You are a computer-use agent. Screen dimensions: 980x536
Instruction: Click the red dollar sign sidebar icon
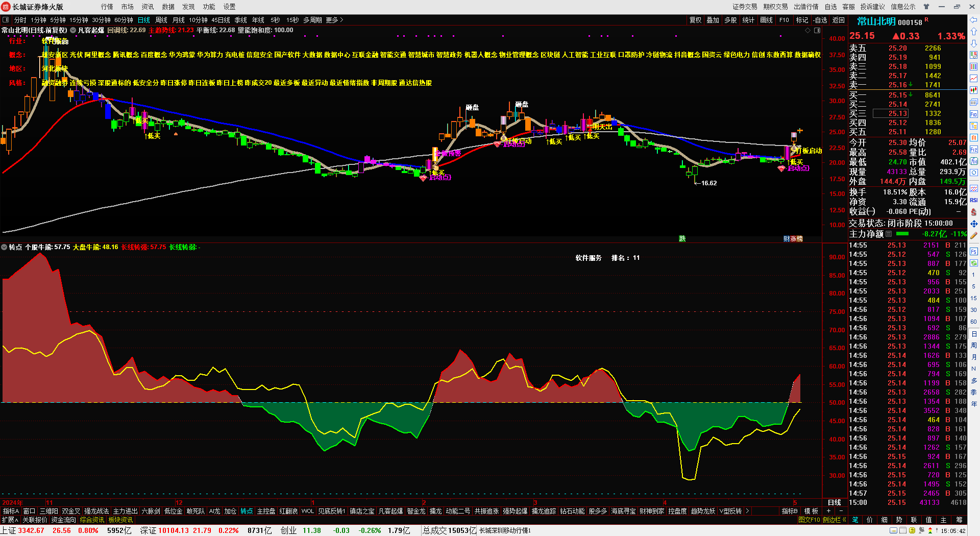click(x=974, y=212)
